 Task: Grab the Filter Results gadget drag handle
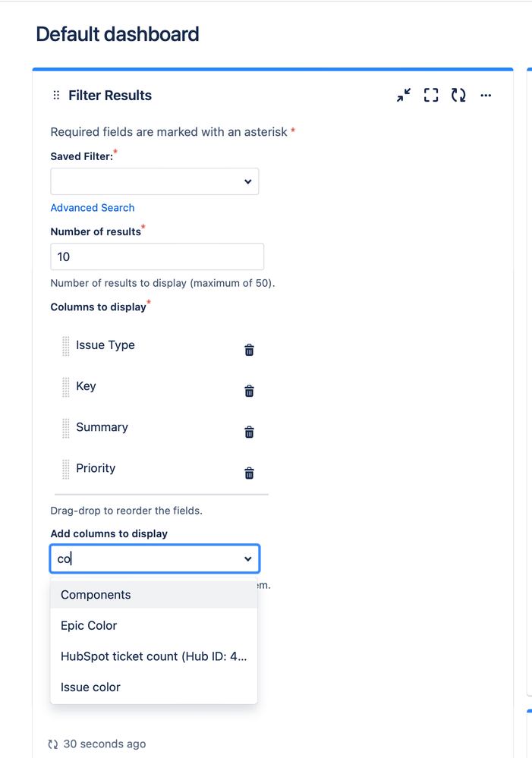[x=56, y=96]
